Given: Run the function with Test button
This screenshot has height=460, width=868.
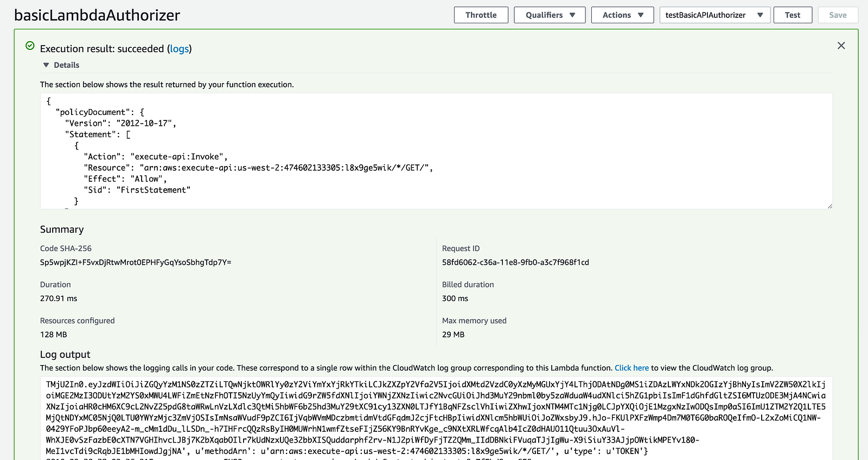Looking at the screenshot, I should [x=793, y=15].
